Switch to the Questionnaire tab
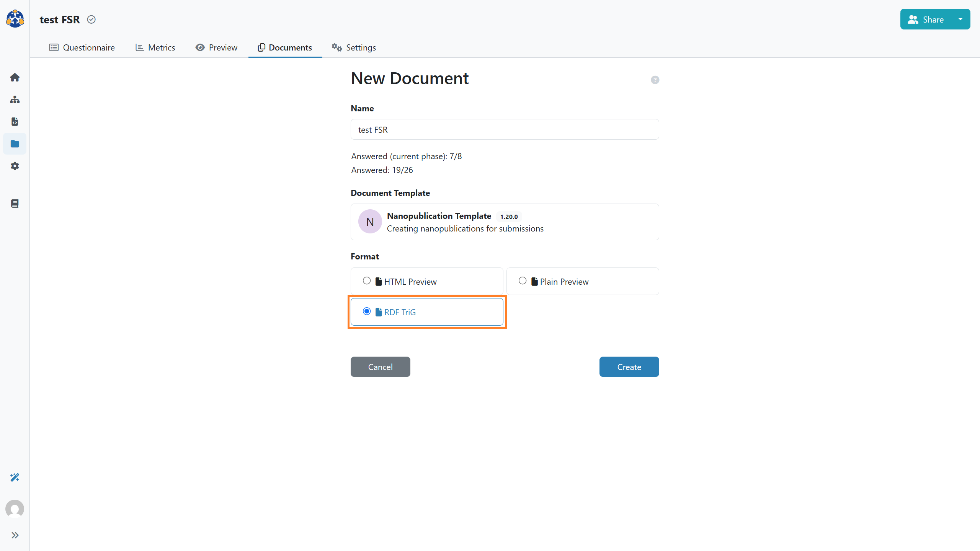 [82, 47]
